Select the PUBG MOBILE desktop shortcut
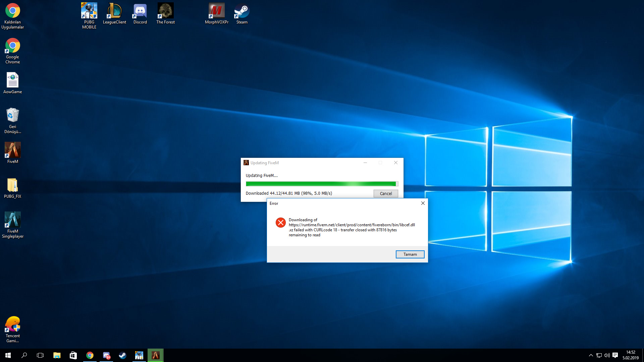The width and height of the screenshot is (644, 362). click(89, 16)
